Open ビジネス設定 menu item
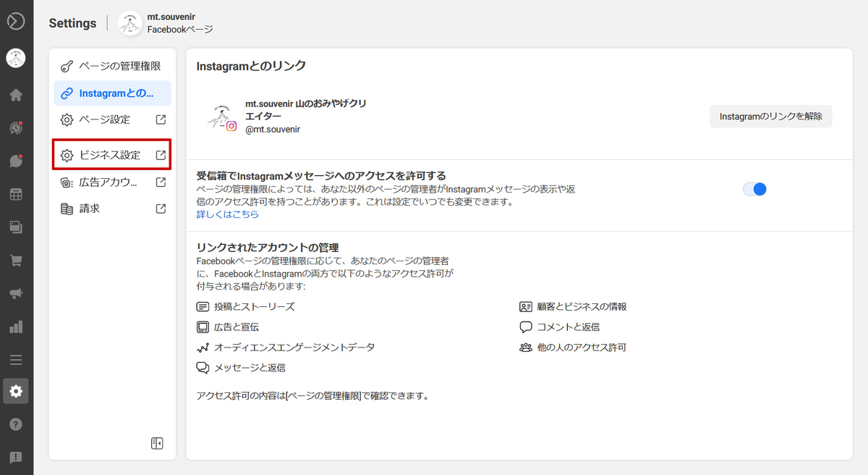Screen dimensions: 868x475 tap(112, 155)
